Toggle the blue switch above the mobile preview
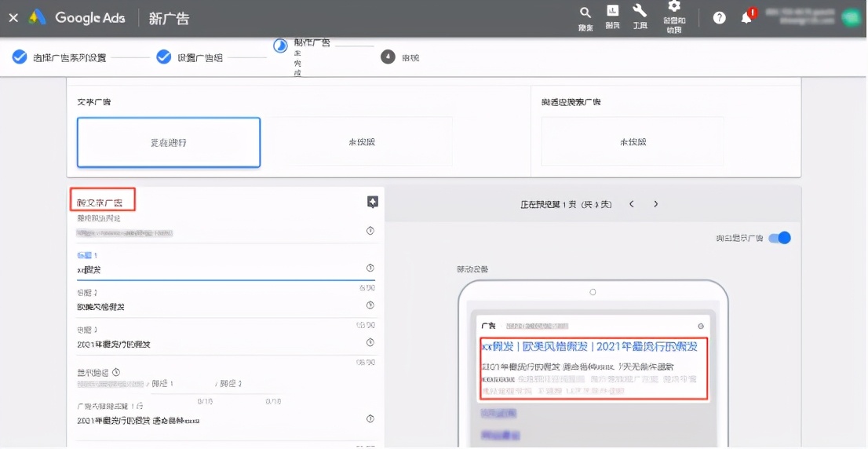 [780, 238]
